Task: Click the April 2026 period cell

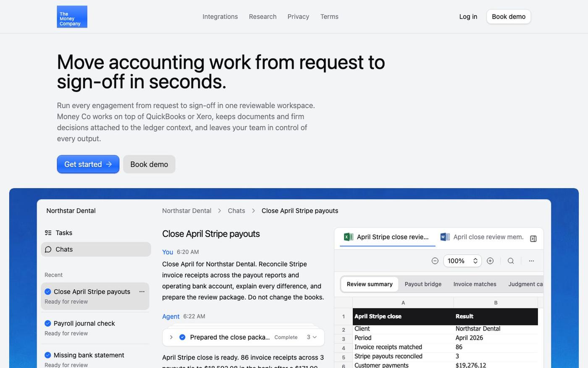Action: point(496,338)
